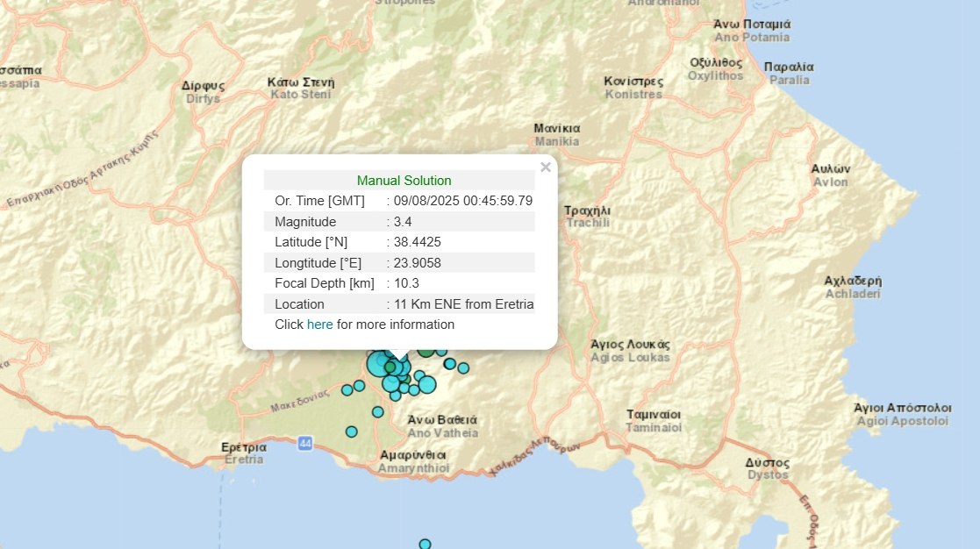Viewport: 980px width, 549px height.
Task: Click the Agios Loukas place label
Action: 630,351
